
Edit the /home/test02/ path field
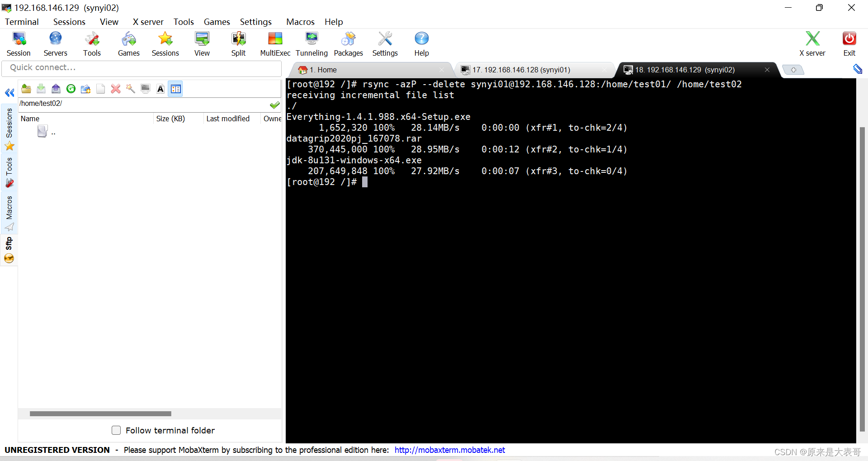click(142, 104)
